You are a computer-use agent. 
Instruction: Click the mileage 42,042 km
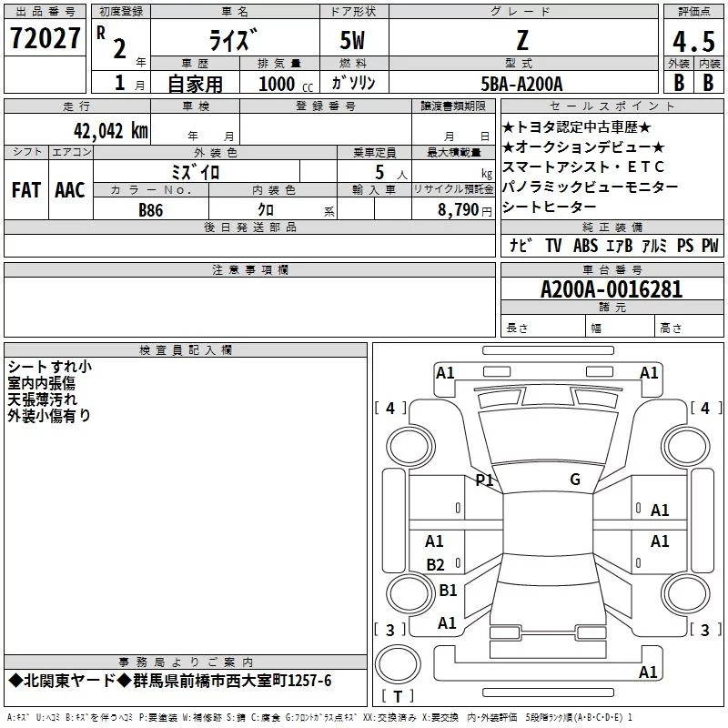coord(111,131)
